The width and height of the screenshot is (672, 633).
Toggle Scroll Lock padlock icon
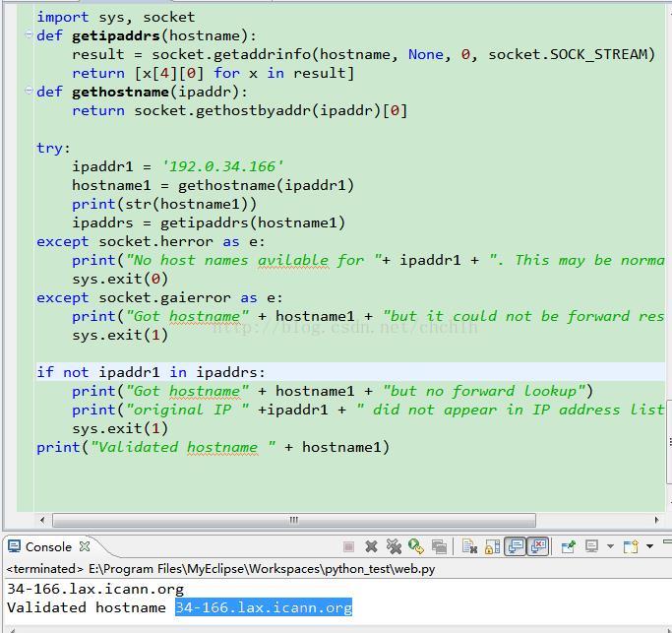[x=492, y=546]
